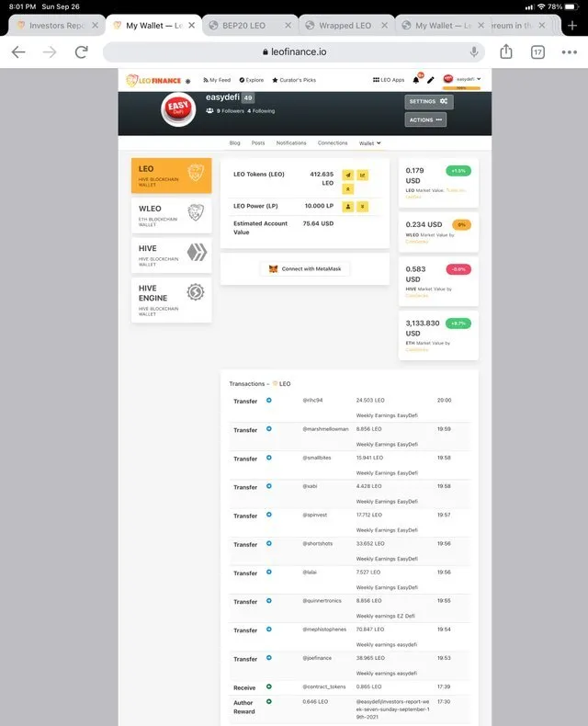Click Connect with MetaMask

pos(305,269)
